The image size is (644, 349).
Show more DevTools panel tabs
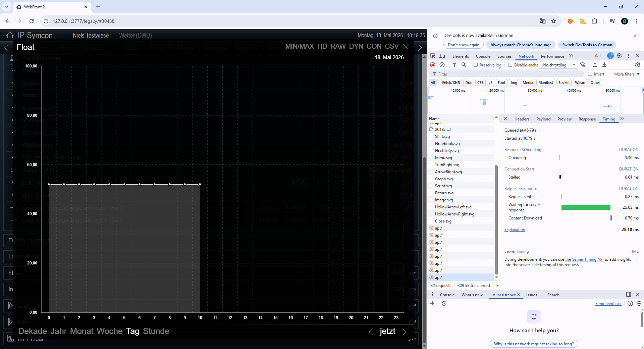(x=571, y=56)
